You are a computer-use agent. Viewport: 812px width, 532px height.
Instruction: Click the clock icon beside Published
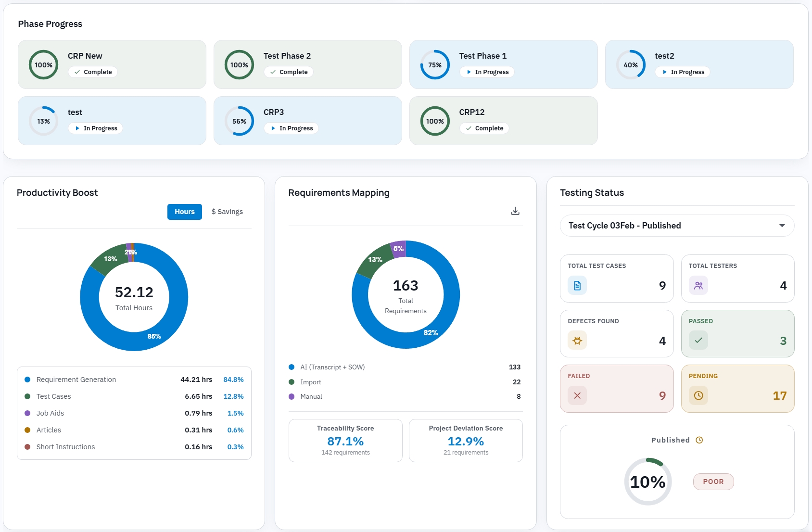pos(699,440)
